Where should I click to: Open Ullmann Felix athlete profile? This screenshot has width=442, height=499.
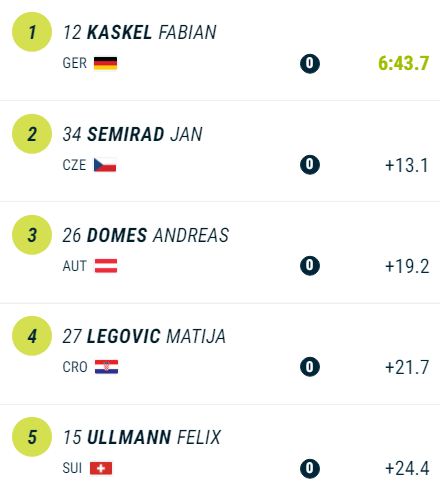point(142,437)
